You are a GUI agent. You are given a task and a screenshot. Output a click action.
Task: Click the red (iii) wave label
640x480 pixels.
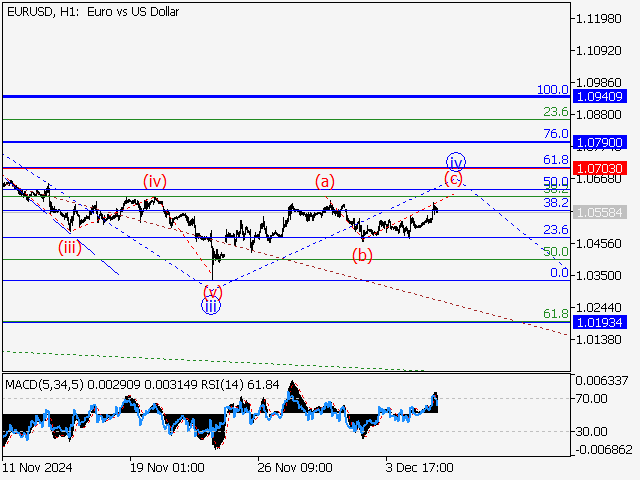[69, 246]
